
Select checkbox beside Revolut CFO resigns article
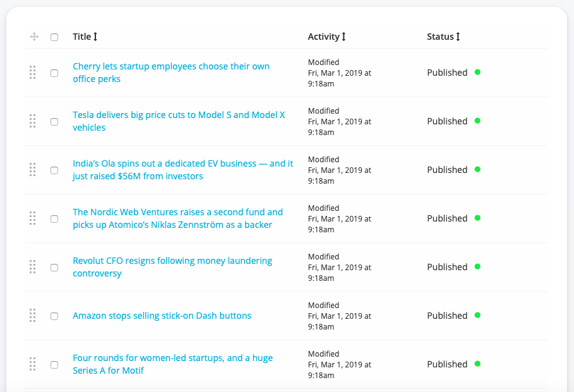54,268
